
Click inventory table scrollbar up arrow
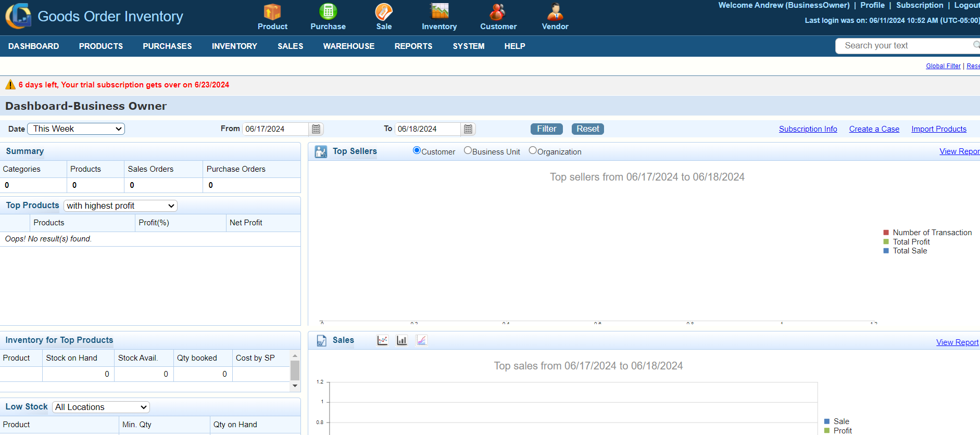click(x=295, y=356)
